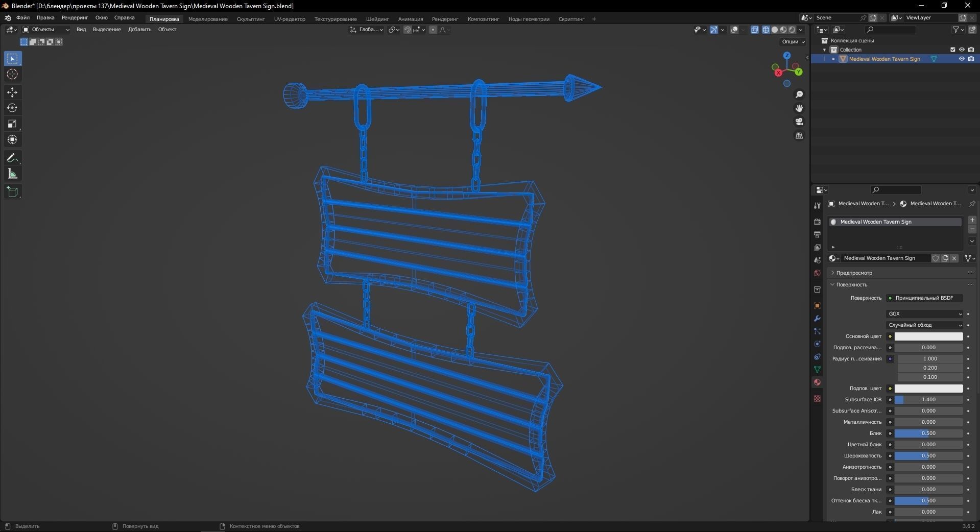The height and width of the screenshot is (532, 980).
Task: Switch to the 'Моделирование' workspace tab
Action: [x=208, y=19]
